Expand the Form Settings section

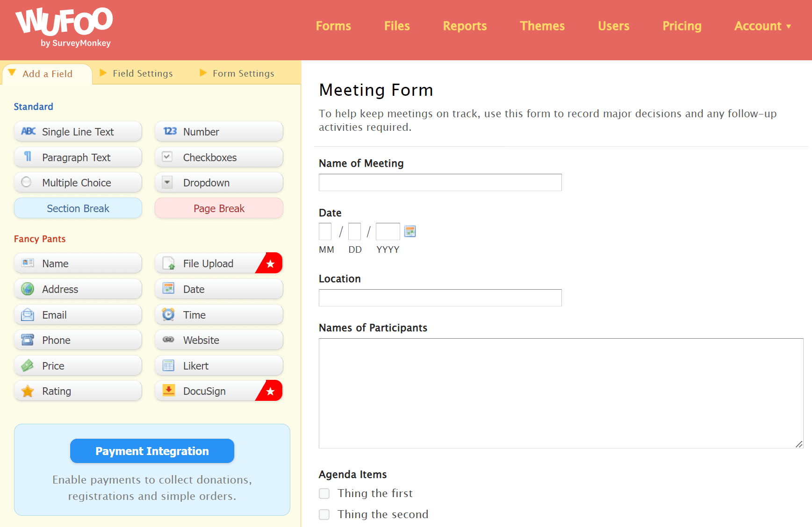click(x=243, y=73)
